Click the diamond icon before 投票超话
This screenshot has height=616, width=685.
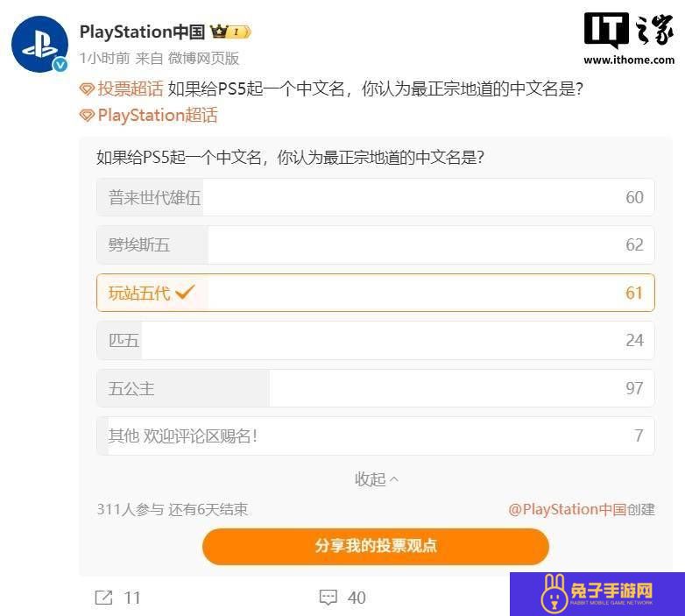87,89
